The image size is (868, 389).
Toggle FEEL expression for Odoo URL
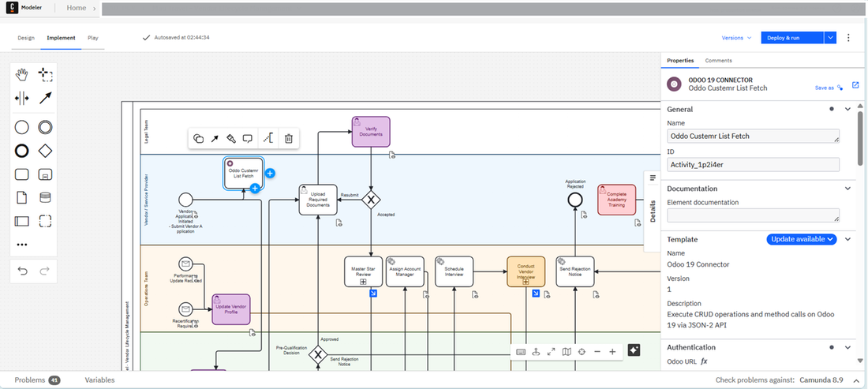click(x=704, y=361)
